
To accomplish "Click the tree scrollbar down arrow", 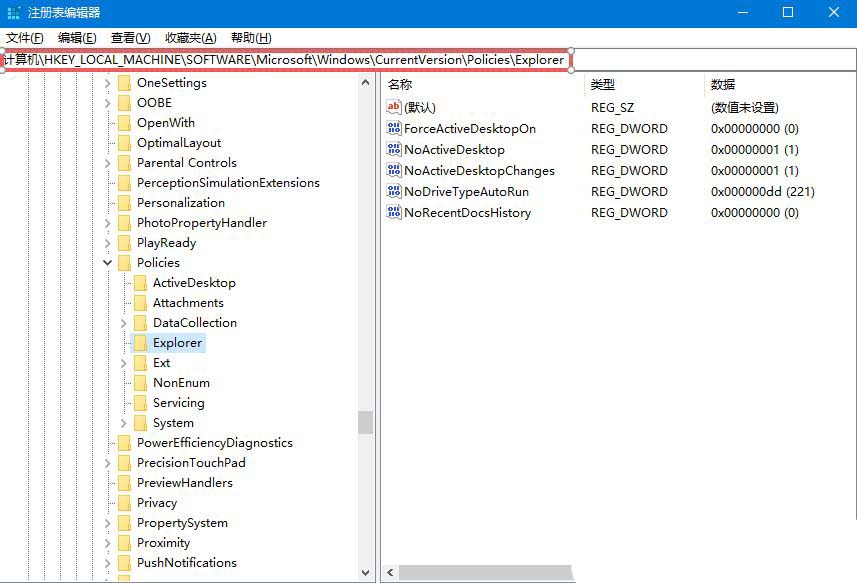I will pyautogui.click(x=367, y=571).
